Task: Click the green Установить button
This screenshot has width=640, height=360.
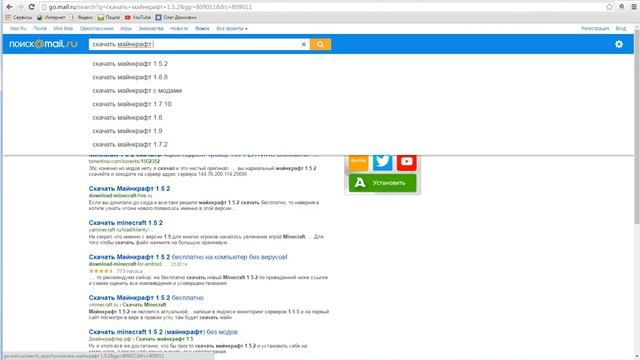Action: click(382, 183)
